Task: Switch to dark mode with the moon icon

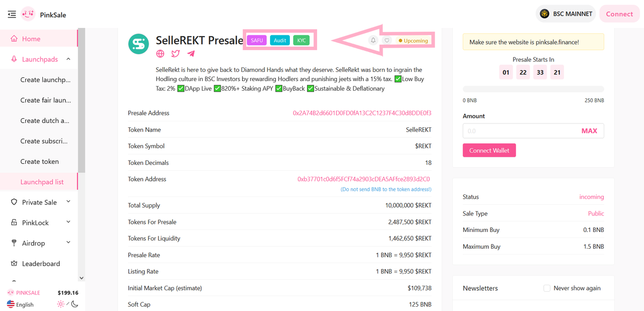Action: click(x=74, y=303)
